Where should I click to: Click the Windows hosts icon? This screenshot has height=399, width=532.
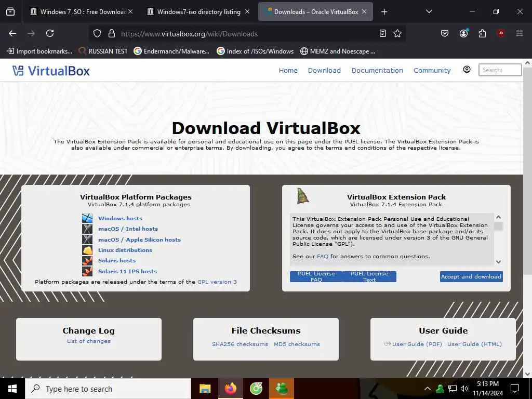coord(87,218)
